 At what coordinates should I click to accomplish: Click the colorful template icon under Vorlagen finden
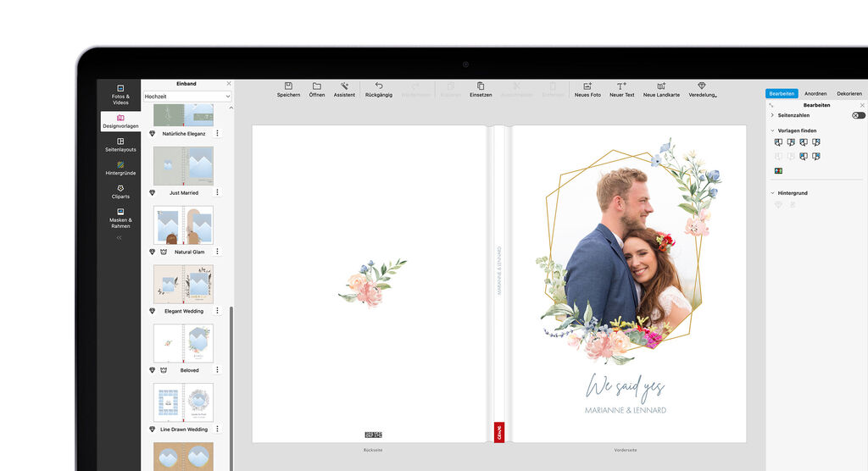pos(778,171)
